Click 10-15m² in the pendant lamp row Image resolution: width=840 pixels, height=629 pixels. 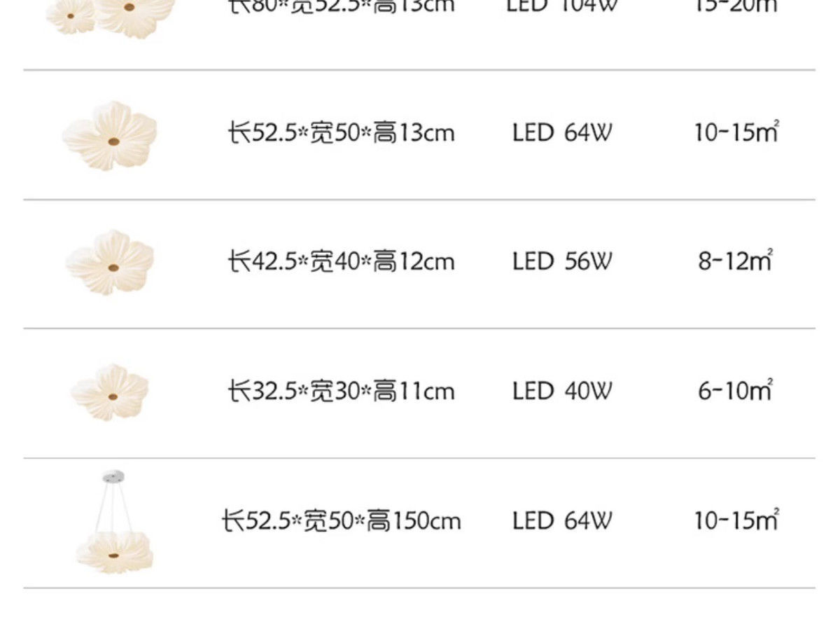736,521
